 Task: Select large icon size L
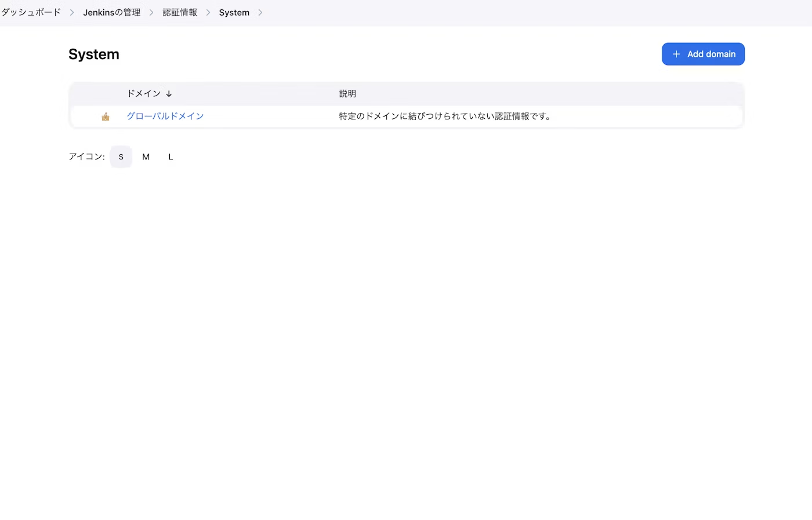171,157
